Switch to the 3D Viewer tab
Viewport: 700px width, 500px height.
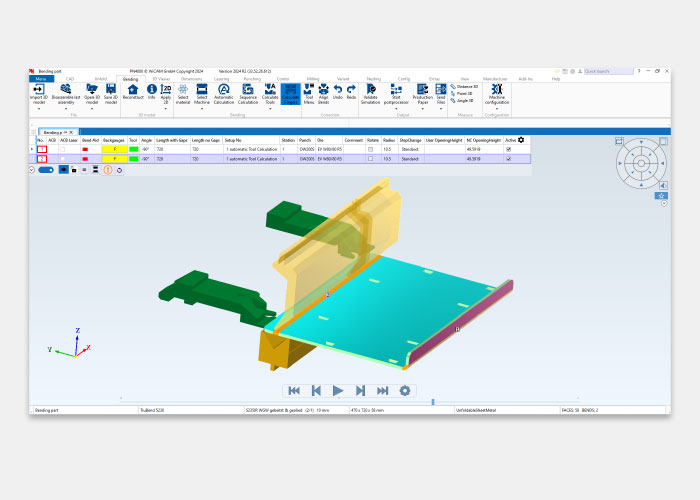[x=161, y=78]
